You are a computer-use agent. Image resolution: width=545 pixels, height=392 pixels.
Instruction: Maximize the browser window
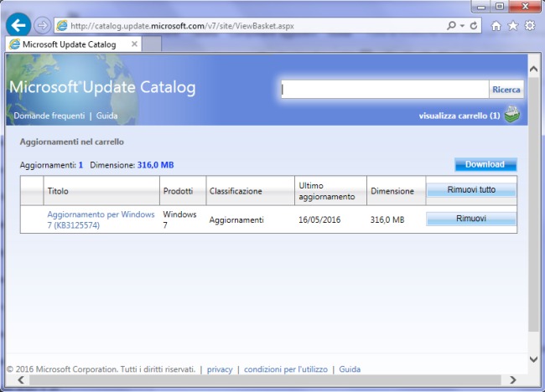(500, 7)
